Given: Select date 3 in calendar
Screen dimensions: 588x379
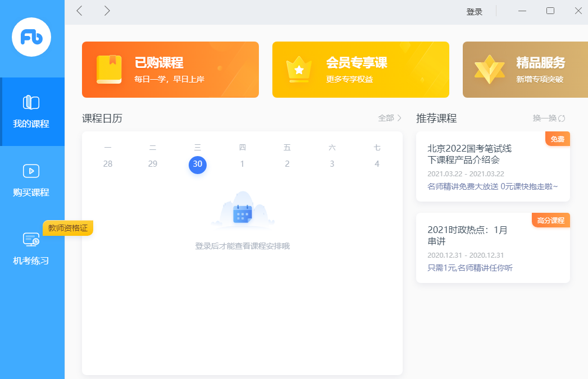Looking at the screenshot, I should click(332, 164).
